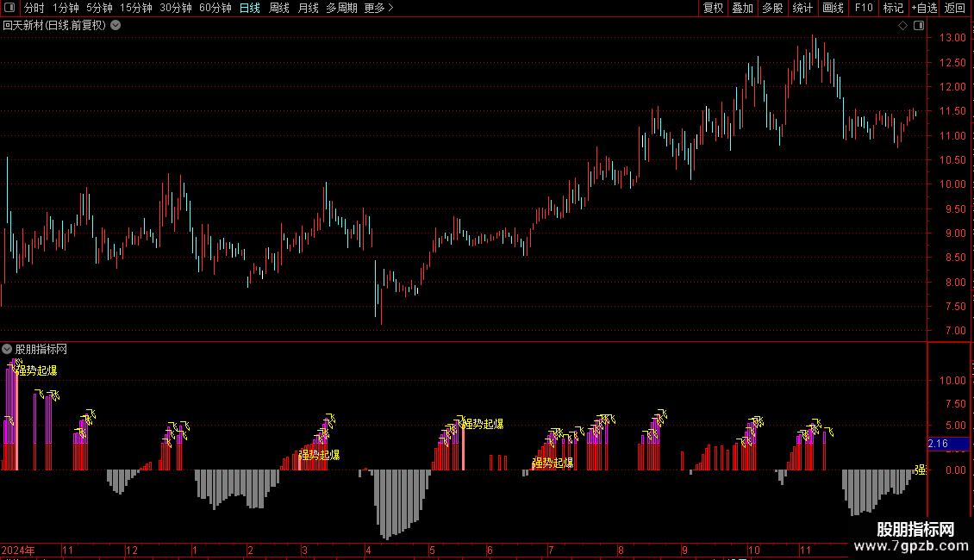Toggle the right side panel icon
The width and height of the screenshot is (974, 560).
[x=919, y=26]
